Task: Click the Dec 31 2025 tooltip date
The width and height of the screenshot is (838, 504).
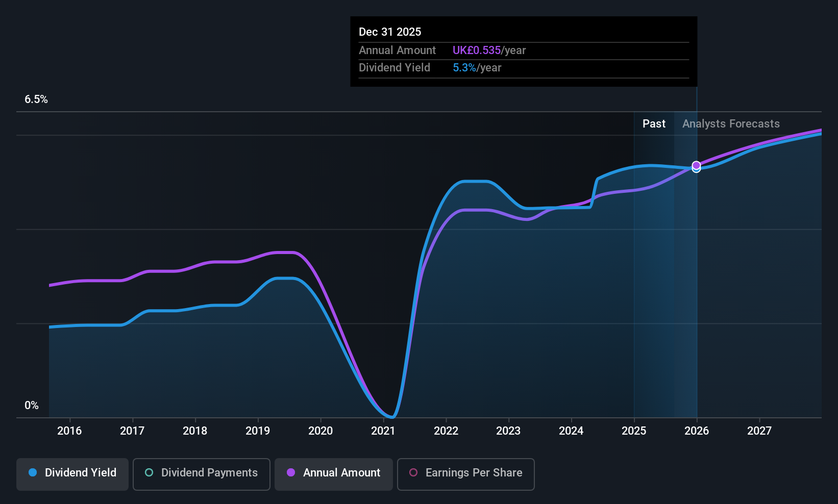Action: pos(390,32)
